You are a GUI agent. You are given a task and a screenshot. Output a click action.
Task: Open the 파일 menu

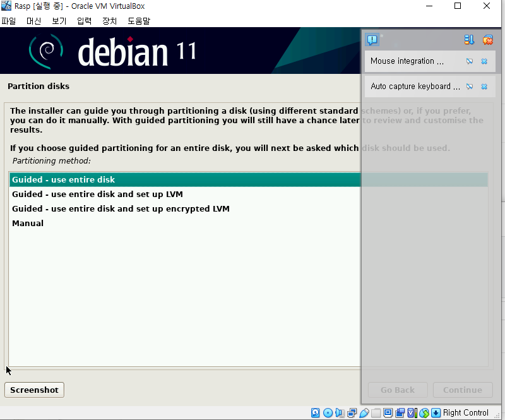9,21
